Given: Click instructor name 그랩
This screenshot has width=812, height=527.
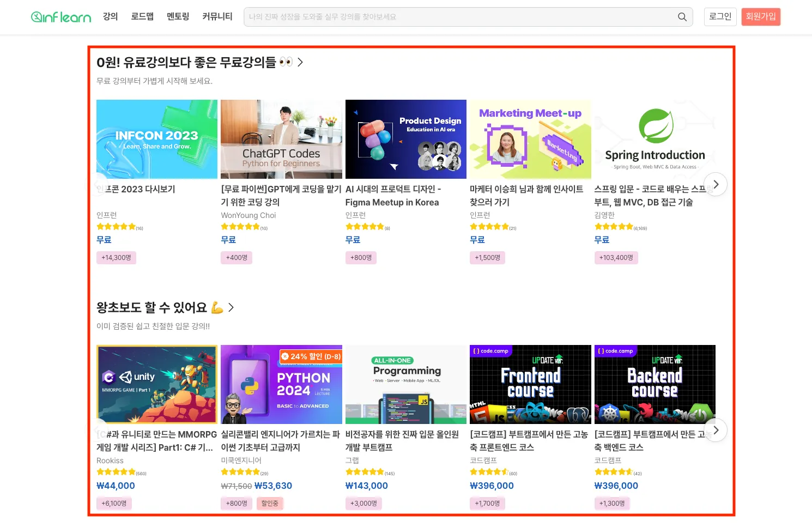Looking at the screenshot, I should (x=352, y=461).
